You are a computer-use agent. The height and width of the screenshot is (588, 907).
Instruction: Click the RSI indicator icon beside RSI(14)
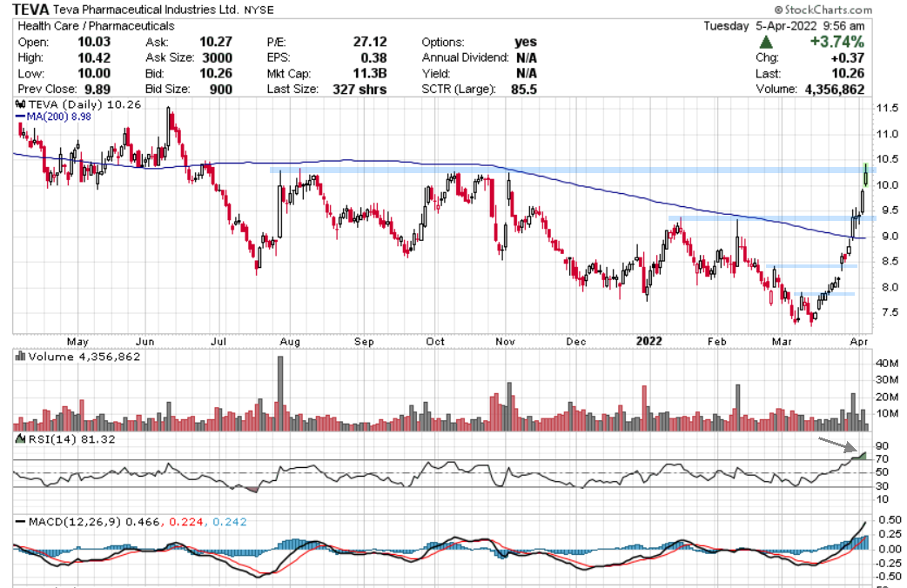click(20, 439)
